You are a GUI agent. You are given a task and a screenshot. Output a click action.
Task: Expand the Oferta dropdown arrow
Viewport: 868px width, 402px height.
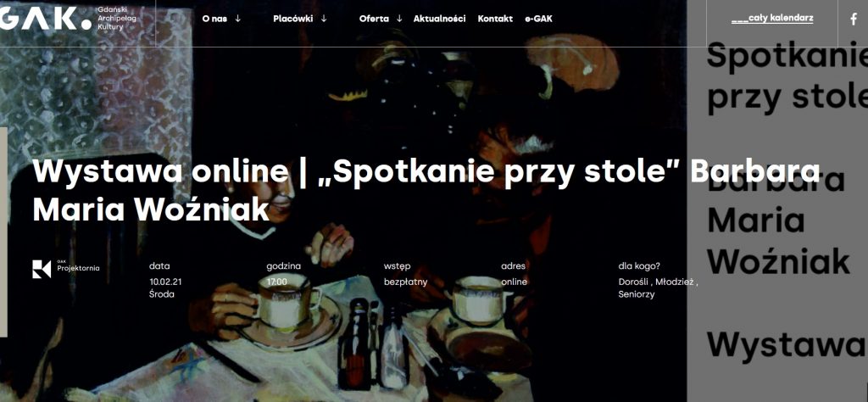click(x=399, y=19)
